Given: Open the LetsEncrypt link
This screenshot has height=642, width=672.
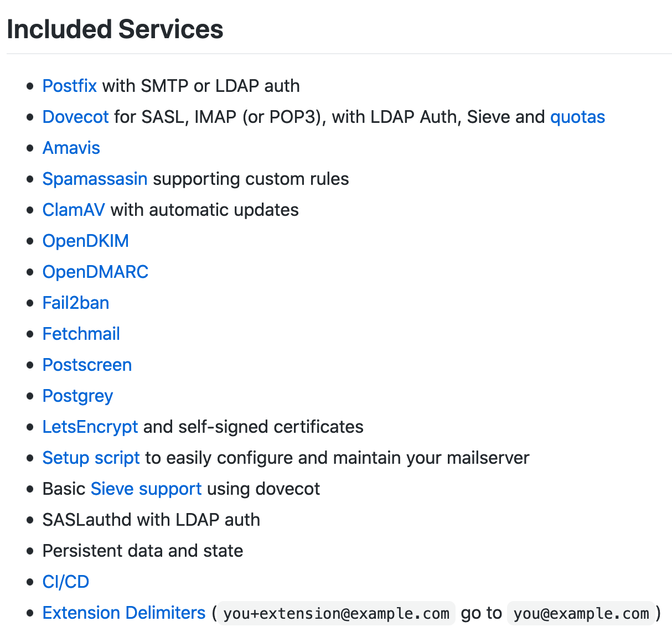Looking at the screenshot, I should coord(90,427).
